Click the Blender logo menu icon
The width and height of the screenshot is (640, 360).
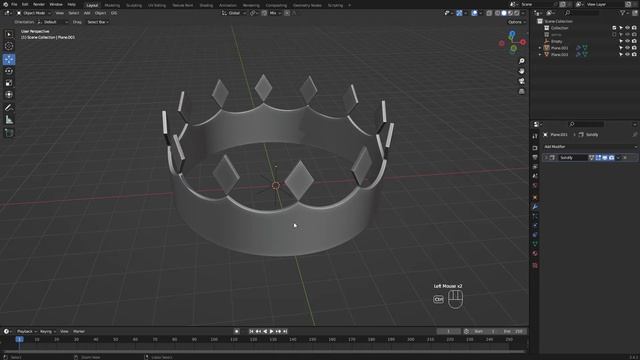[6, 4]
